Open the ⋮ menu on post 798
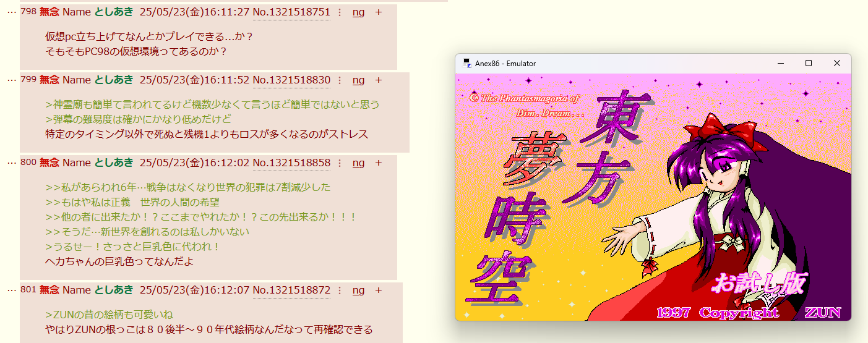This screenshot has height=343, width=868. tap(339, 12)
